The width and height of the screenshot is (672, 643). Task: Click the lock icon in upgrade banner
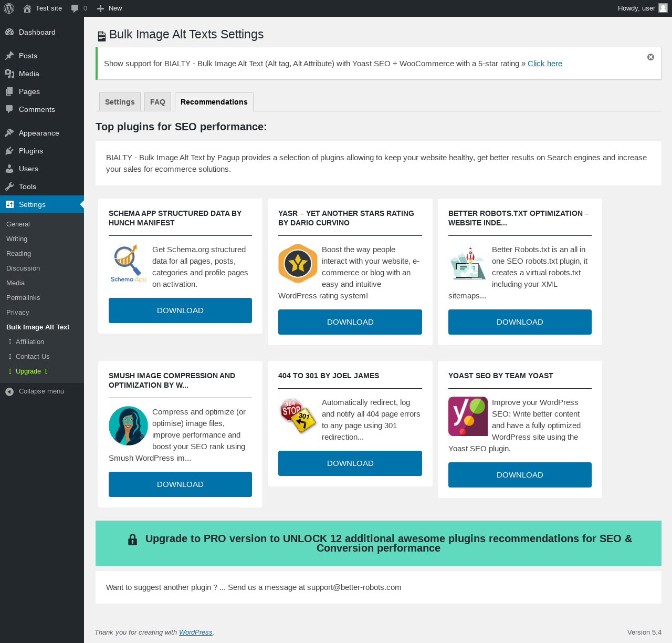133,540
